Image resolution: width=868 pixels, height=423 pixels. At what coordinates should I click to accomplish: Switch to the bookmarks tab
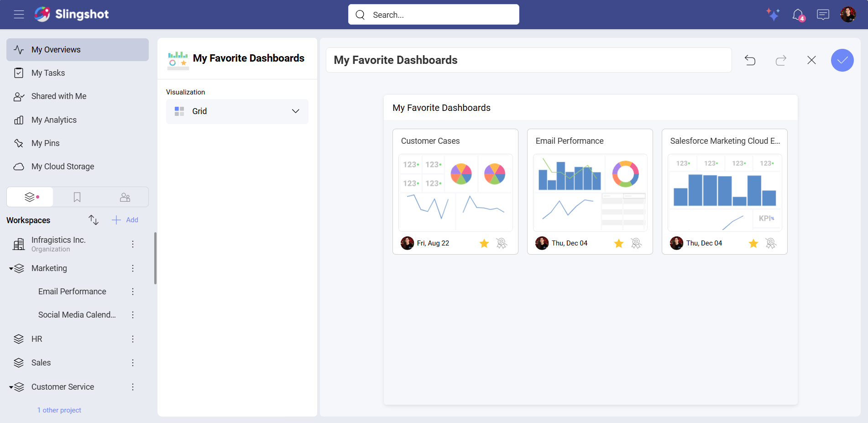pyautogui.click(x=77, y=197)
